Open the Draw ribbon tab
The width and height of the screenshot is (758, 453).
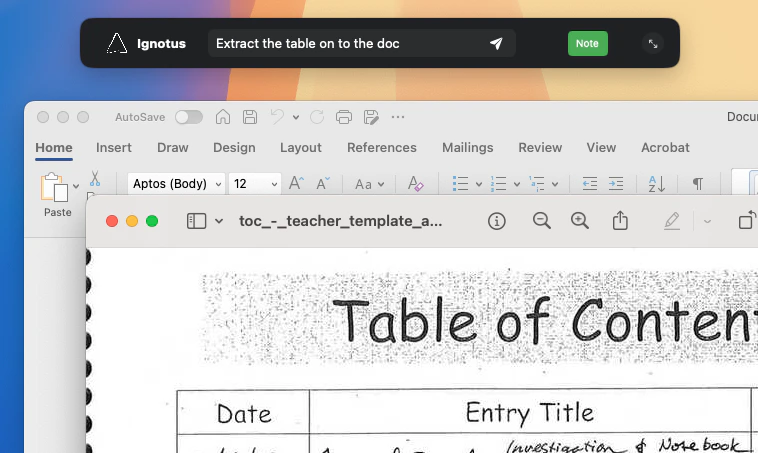point(173,147)
